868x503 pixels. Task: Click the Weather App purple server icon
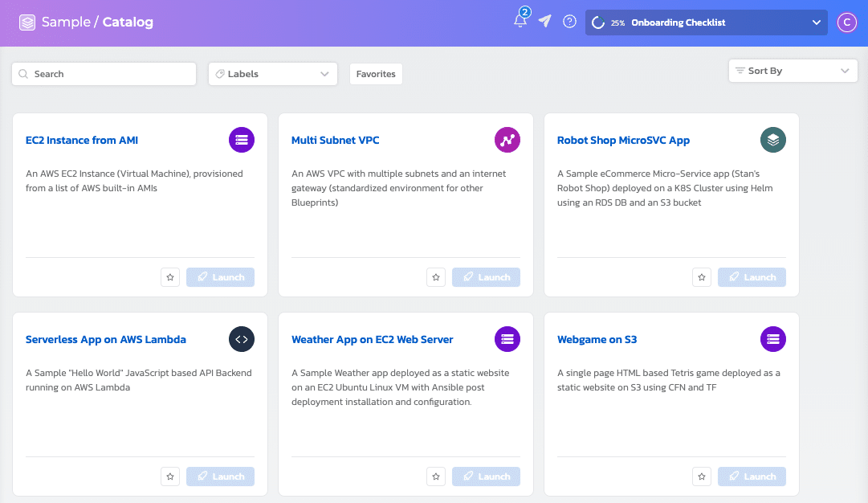[x=507, y=339]
